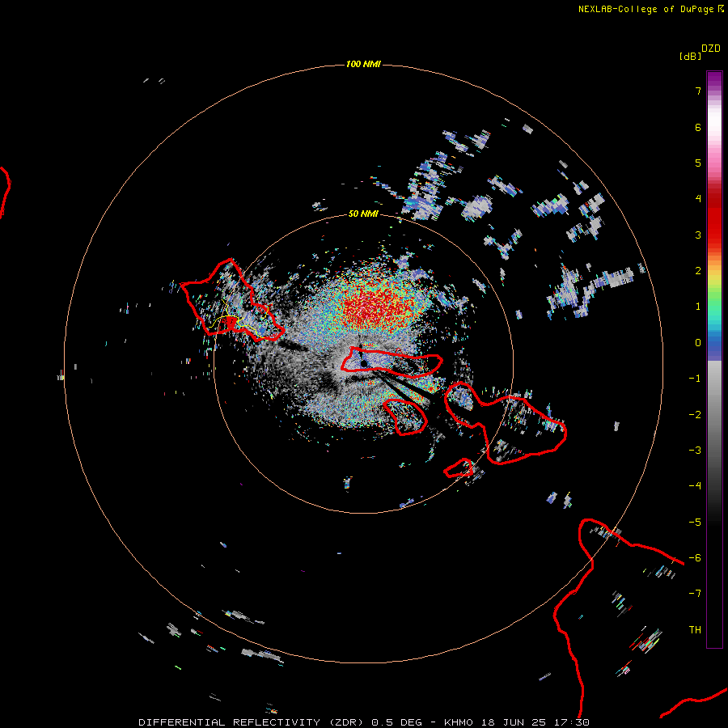Click the 18 JUN 25 17:30 timestamp
The height and width of the screenshot is (728, 728).
pos(534,722)
